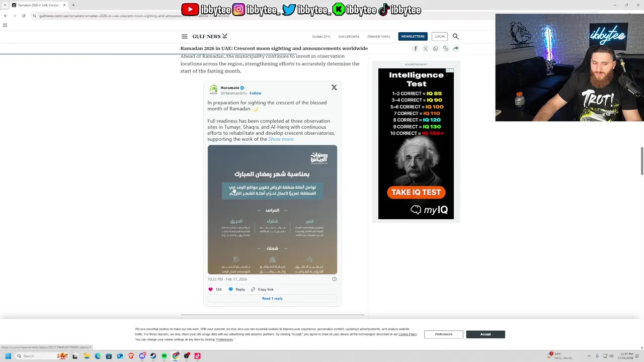Open a new browser tab with the plus
This screenshot has height=362, width=644.
(73, 5)
